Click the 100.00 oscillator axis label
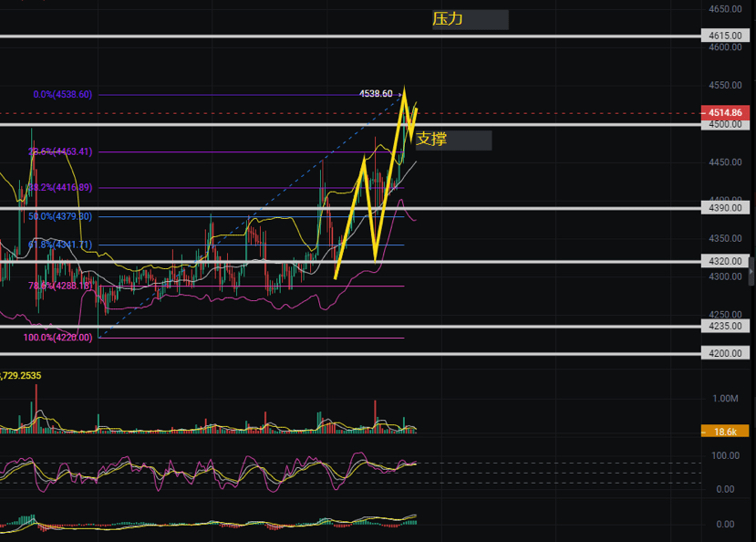The image size is (756, 542). click(x=725, y=454)
